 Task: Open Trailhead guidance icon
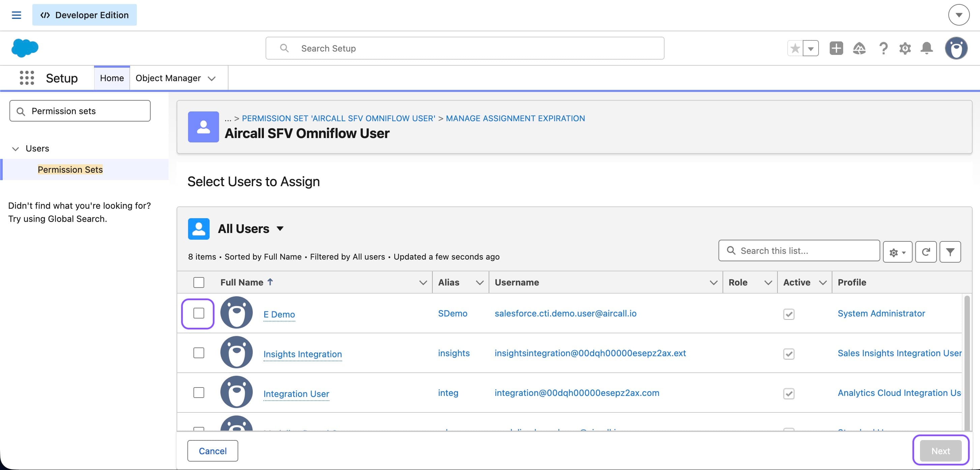pos(859,48)
